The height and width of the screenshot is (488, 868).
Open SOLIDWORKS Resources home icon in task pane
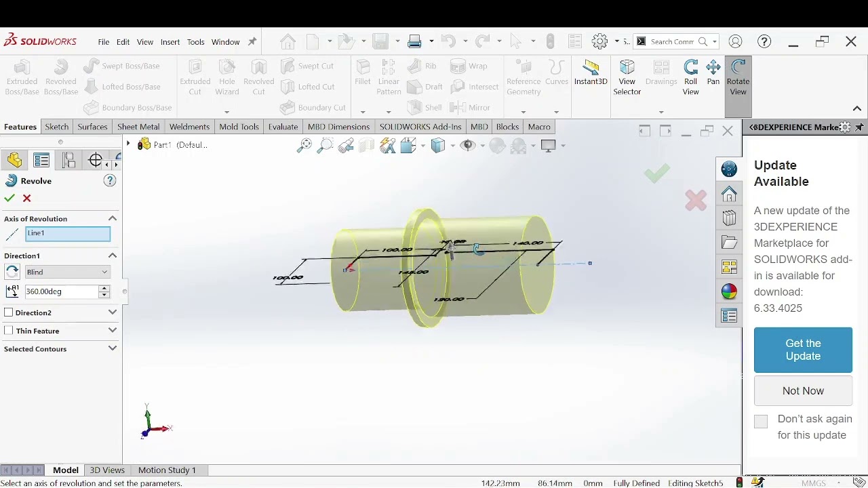point(729,195)
